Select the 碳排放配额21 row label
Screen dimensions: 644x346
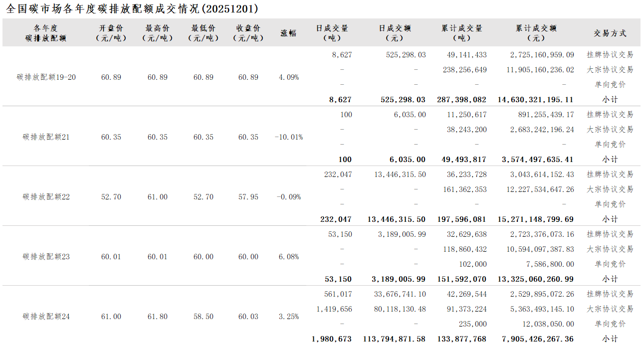pos(46,137)
